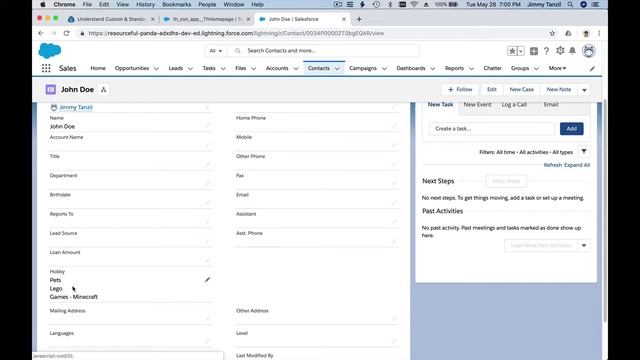Click the Time Machine clock icon
This screenshot has width=640, height=360.
pos(376,4)
